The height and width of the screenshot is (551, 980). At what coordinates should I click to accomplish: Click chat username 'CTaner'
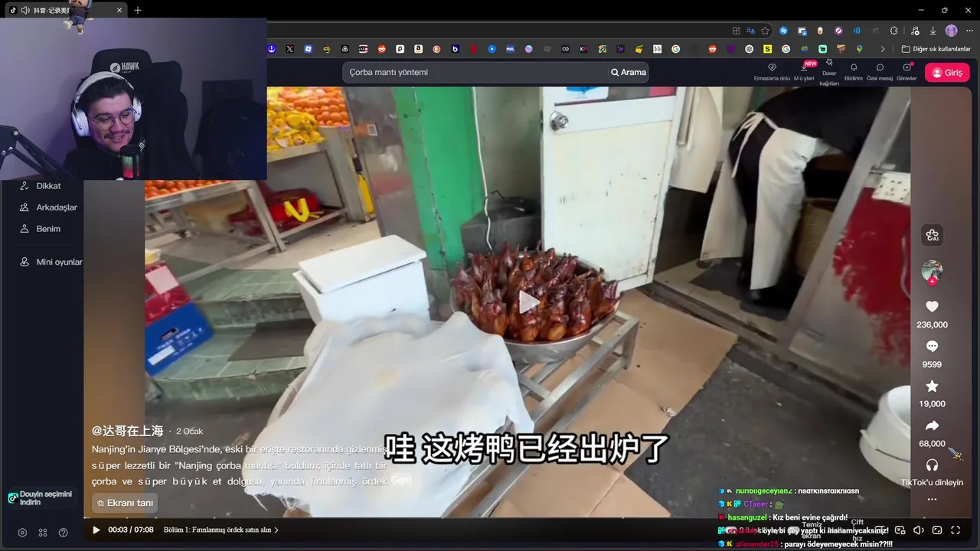756,504
